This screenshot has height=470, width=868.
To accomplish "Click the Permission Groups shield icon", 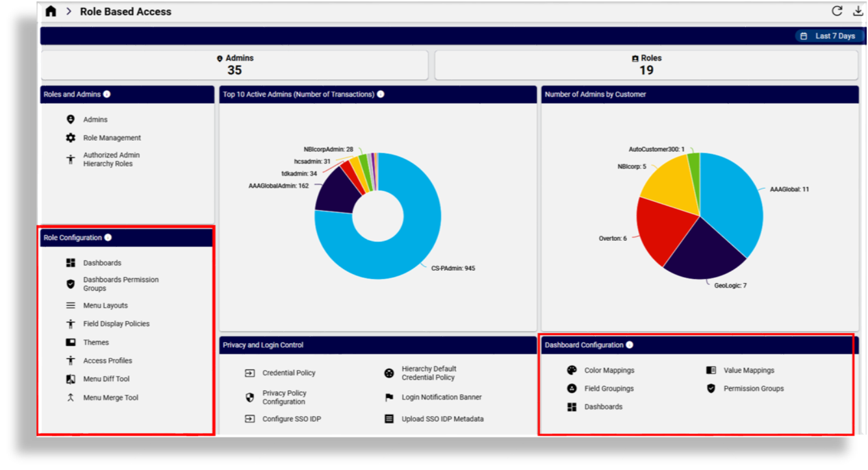I will (709, 388).
